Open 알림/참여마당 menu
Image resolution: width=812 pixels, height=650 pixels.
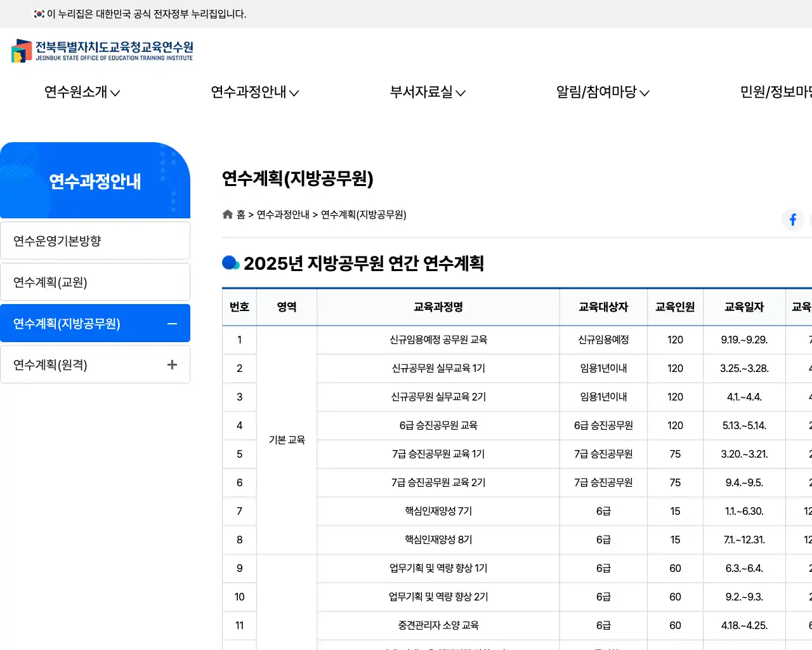point(603,92)
